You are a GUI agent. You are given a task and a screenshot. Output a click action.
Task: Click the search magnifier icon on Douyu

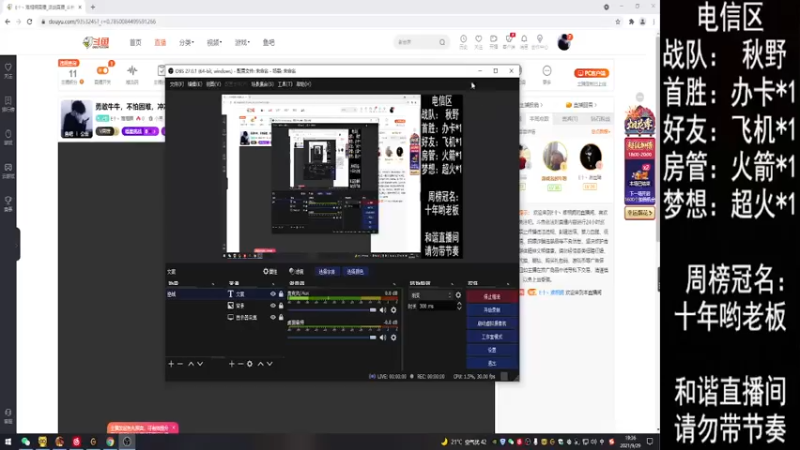click(442, 42)
